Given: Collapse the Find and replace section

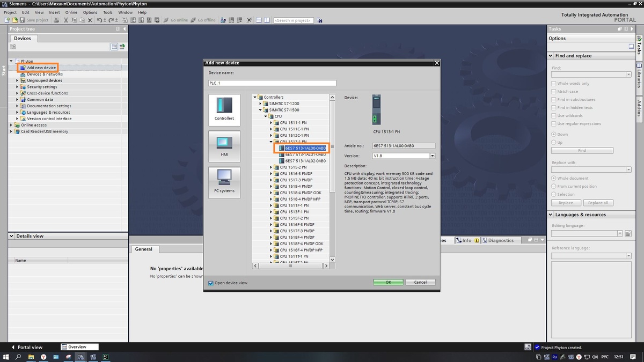Looking at the screenshot, I should click(551, 56).
